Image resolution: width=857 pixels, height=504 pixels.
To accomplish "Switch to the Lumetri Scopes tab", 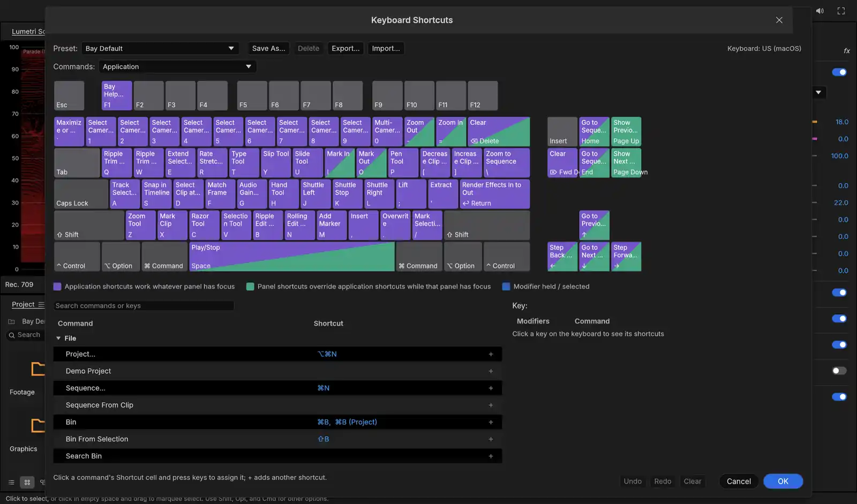I will (x=28, y=32).
